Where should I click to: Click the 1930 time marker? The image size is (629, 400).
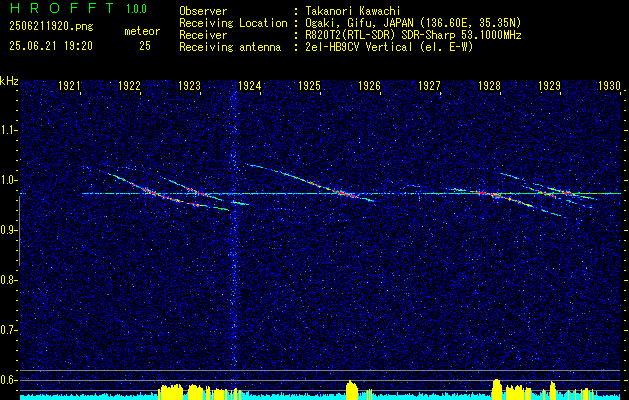click(609, 86)
